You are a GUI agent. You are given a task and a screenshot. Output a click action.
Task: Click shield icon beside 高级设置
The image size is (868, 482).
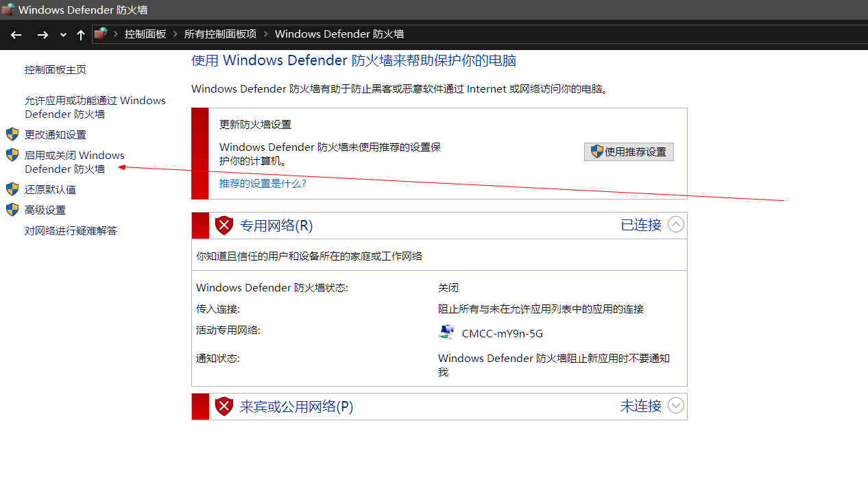click(12, 210)
